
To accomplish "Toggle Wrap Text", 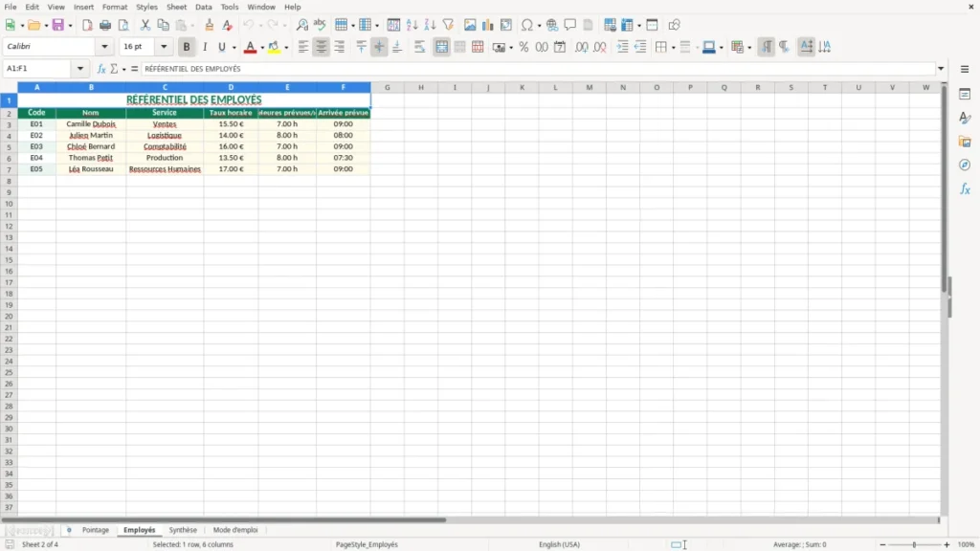I will coord(419,47).
